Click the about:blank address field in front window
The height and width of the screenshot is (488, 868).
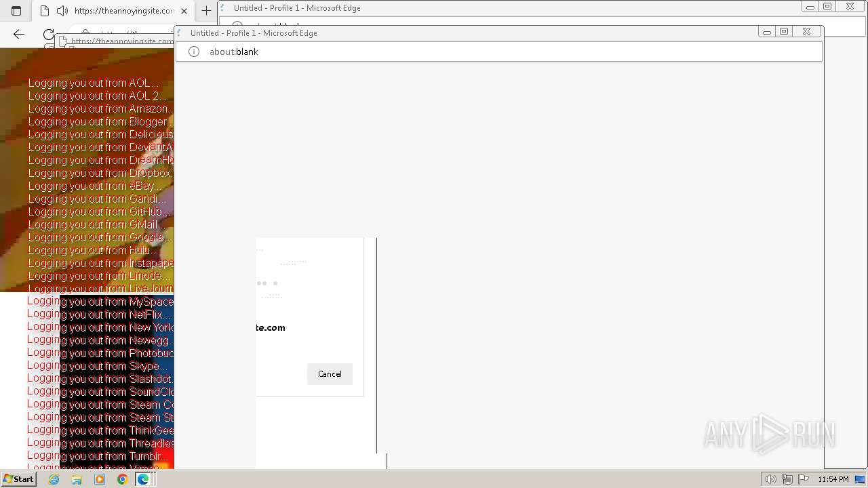click(499, 52)
